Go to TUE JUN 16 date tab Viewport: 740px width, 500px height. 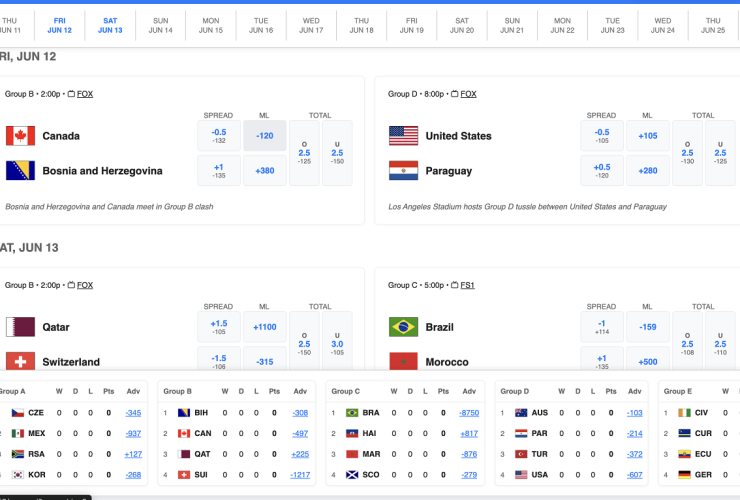pos(261,25)
